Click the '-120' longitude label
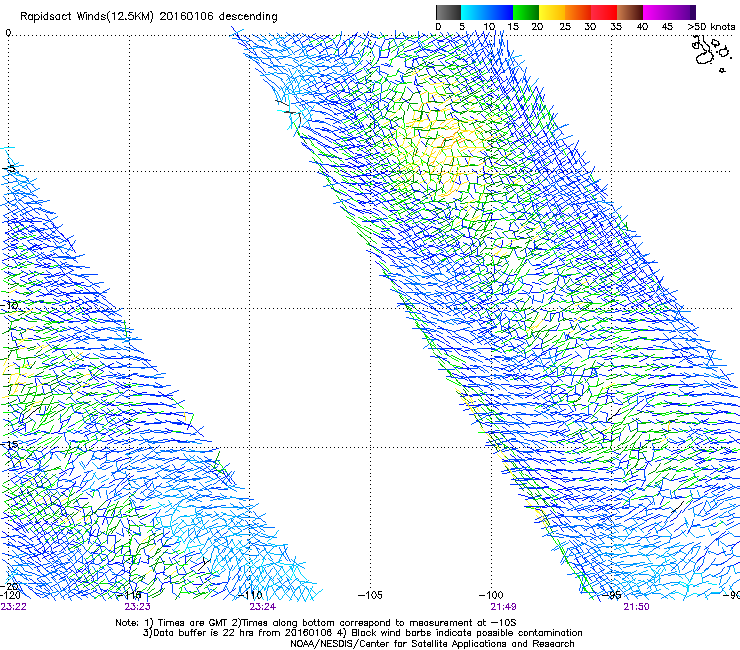The image size is (740, 650). pyautogui.click(x=10, y=595)
